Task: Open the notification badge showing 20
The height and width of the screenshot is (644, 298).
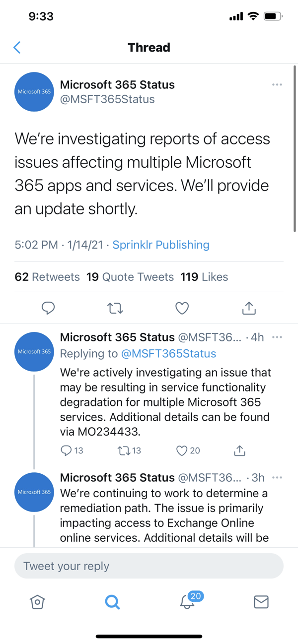Action: pos(196,596)
